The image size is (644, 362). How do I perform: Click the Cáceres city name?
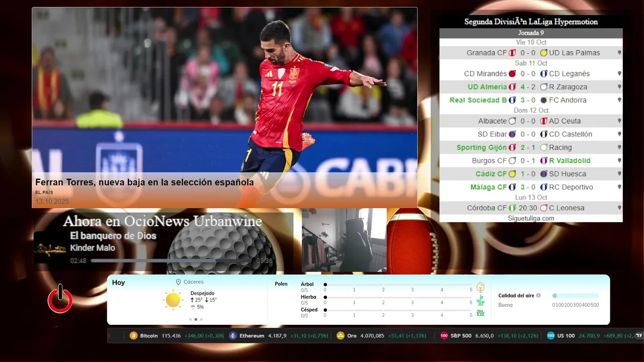tap(194, 282)
